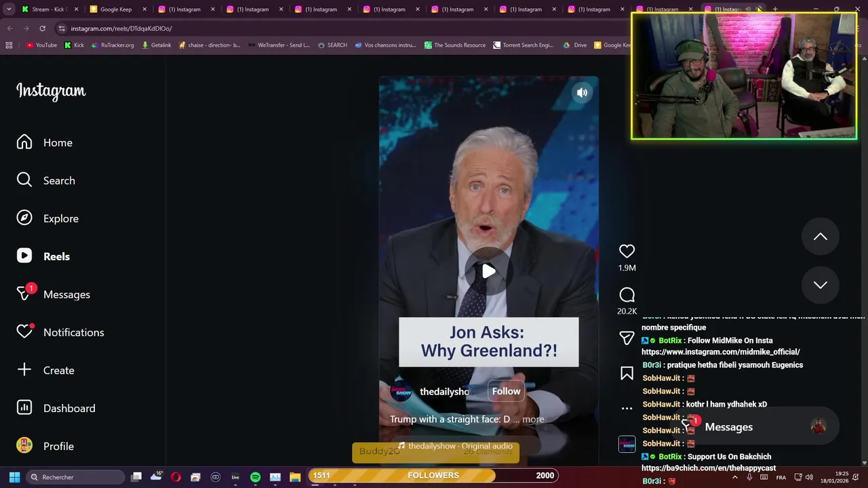Go to next reel with down arrow
The height and width of the screenshot is (488, 868).
[x=821, y=285]
